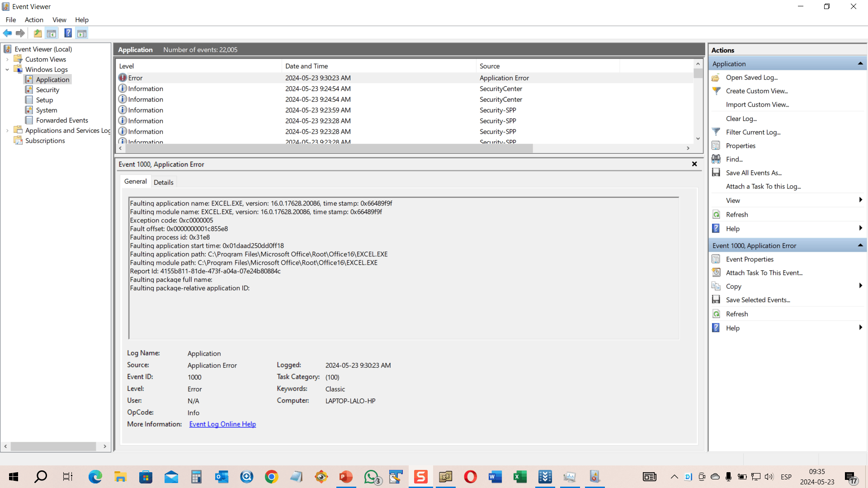Click the Show/Hide Action Pane toolbar icon
Image resolution: width=868 pixels, height=488 pixels.
pyautogui.click(x=82, y=33)
